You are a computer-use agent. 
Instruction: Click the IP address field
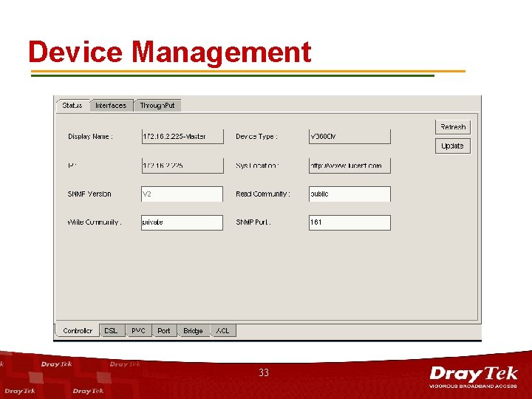[183, 166]
